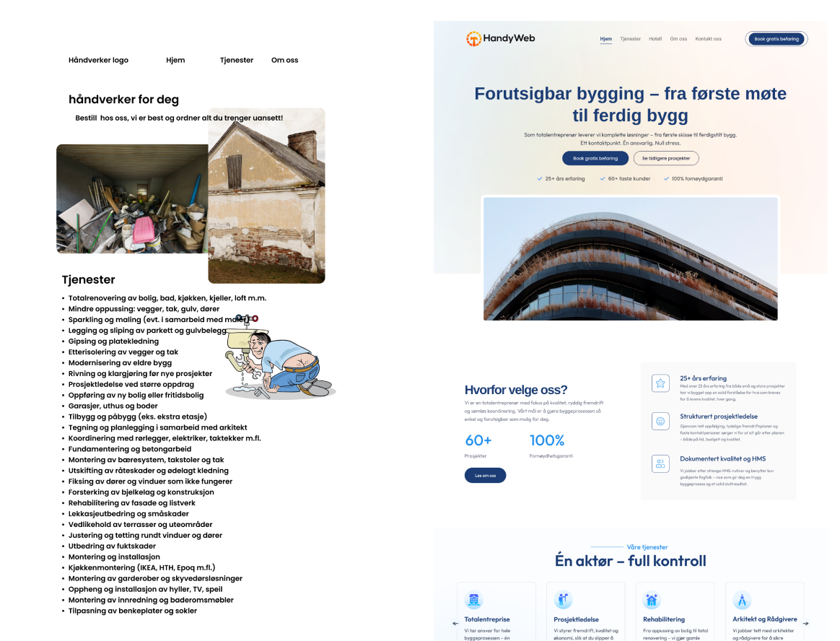Viewport: 840px width, 641px height.
Task: Open Hotell in the HandyWeb navigation
Action: coord(655,38)
